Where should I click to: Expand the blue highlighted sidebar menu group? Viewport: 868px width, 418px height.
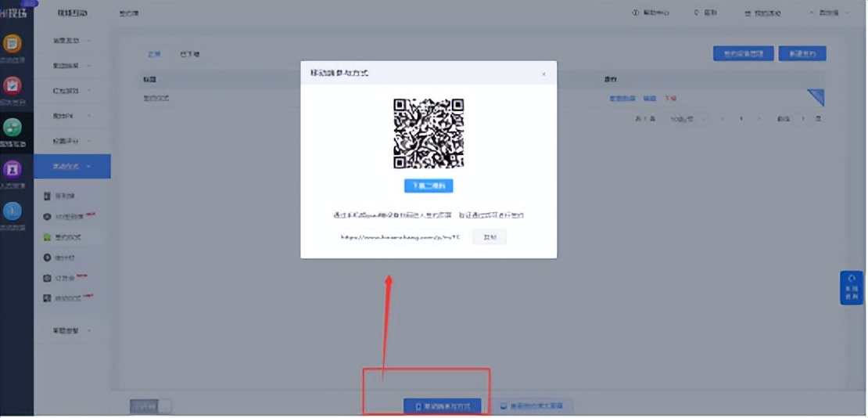[x=73, y=166]
